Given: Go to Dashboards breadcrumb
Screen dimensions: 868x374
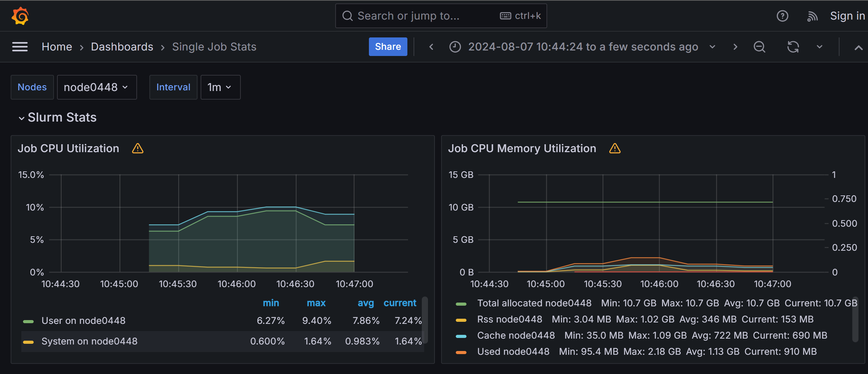Looking at the screenshot, I should tap(122, 47).
